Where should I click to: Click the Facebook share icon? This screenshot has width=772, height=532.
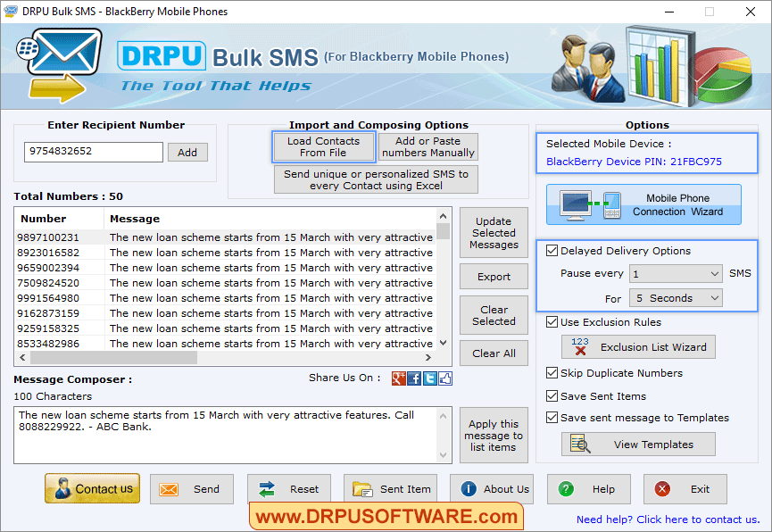(x=414, y=378)
